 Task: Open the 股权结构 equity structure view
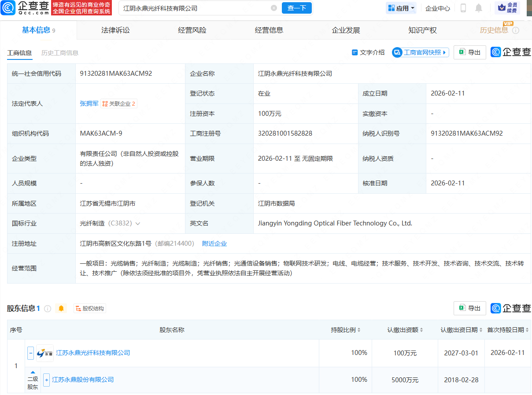tap(90, 309)
